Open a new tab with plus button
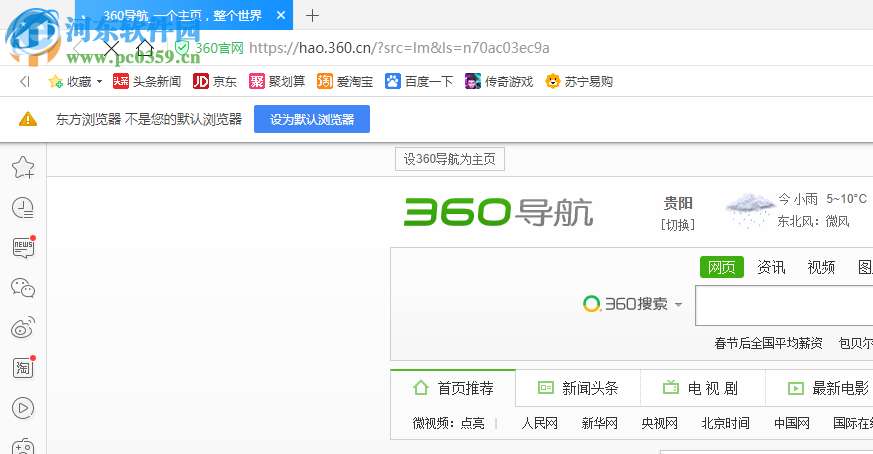 click(312, 16)
